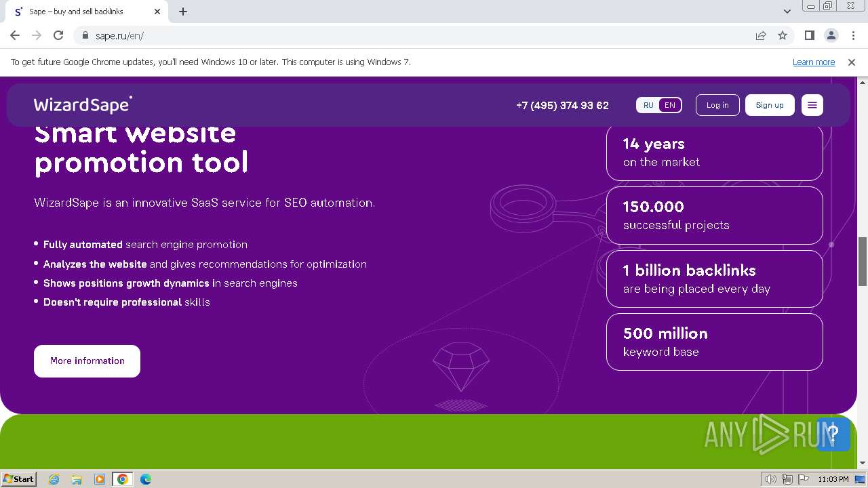Image resolution: width=868 pixels, height=488 pixels.
Task: Click the 1 billion backlinks card
Action: coord(715,279)
